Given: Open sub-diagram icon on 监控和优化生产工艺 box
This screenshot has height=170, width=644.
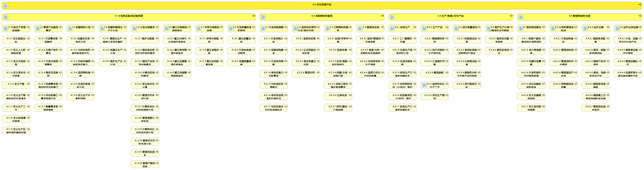Looking at the screenshot, I should point(424,85).
